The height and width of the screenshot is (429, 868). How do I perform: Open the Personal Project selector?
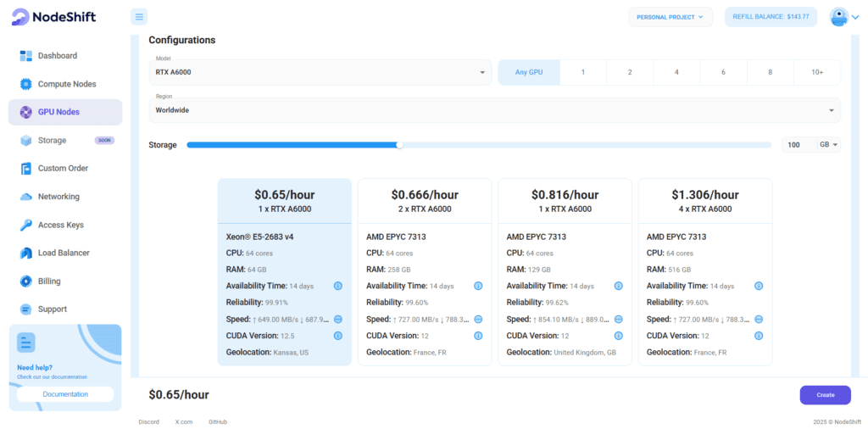(x=670, y=17)
